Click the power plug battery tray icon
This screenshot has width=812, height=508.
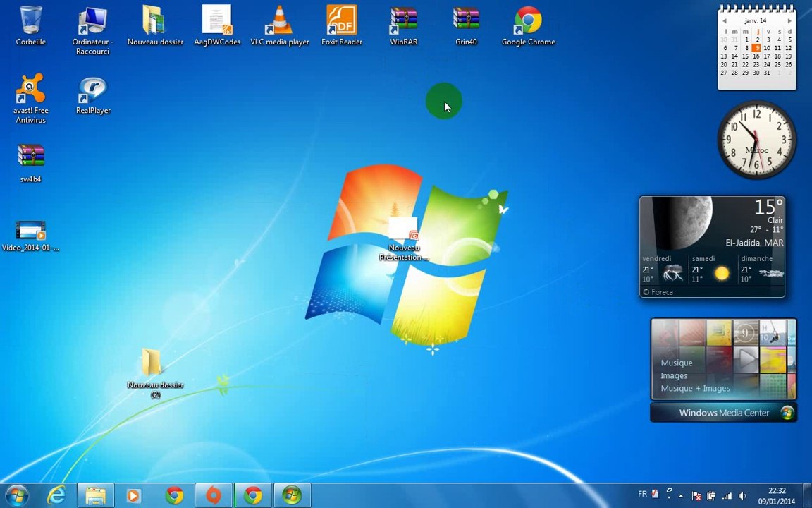[711, 496]
